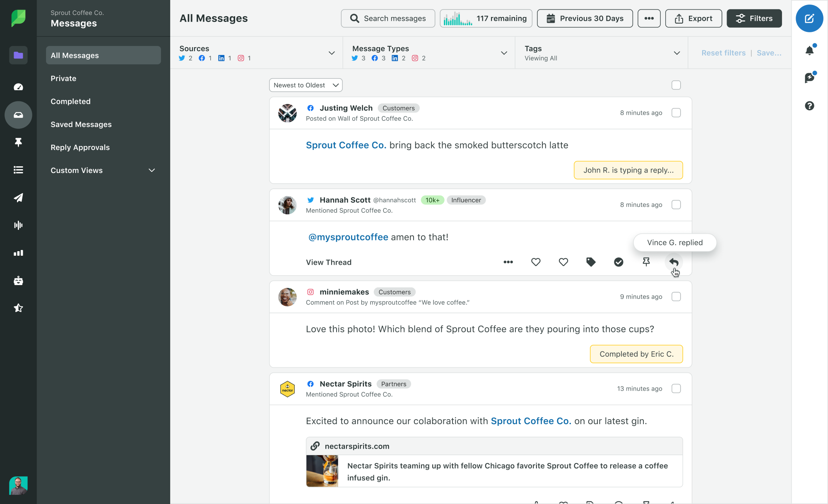Toggle the select all messages checkbox
Screen dimensions: 828x504
coord(676,85)
